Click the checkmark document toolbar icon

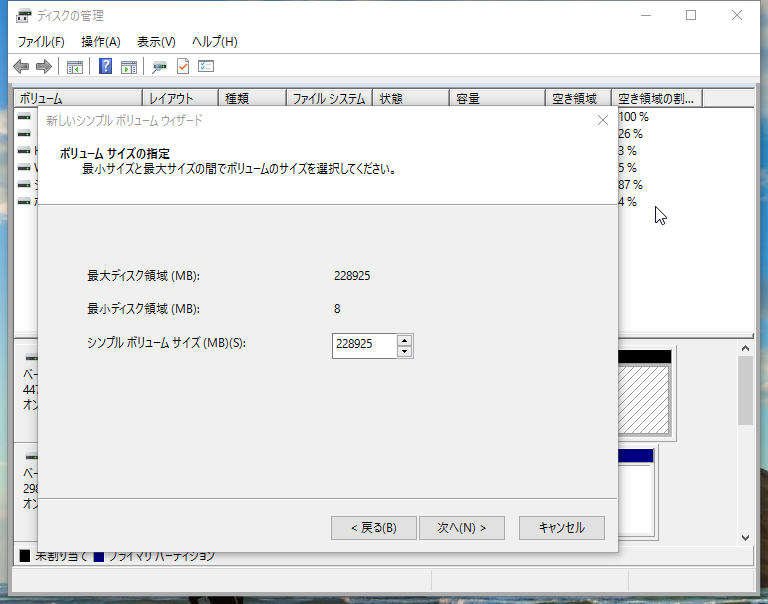coord(183,66)
